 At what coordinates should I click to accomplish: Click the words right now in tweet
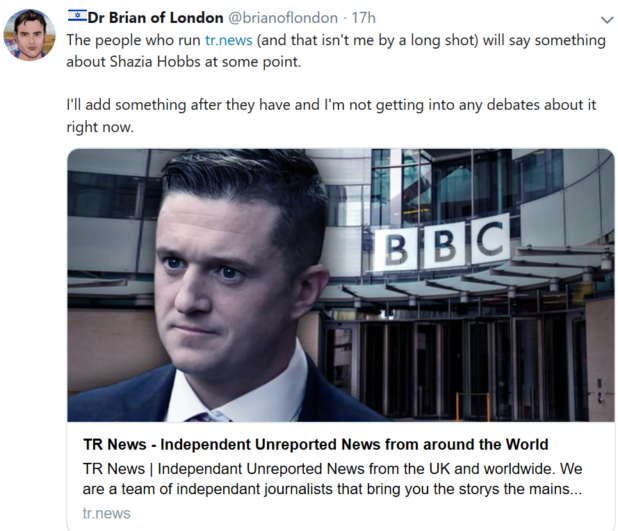tap(100, 127)
